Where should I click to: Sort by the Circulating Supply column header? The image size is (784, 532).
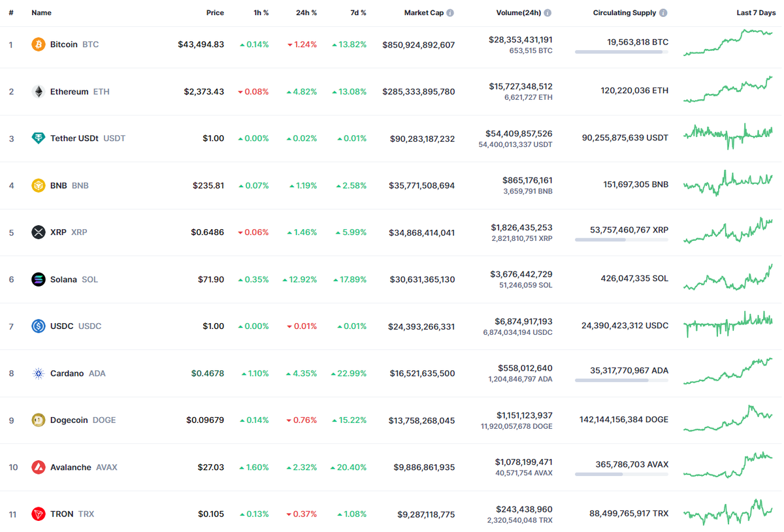click(625, 13)
